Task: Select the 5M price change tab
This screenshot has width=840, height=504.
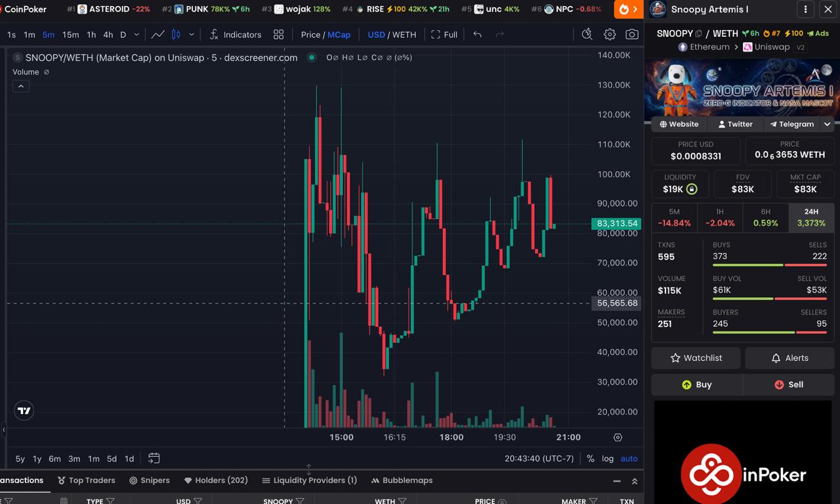Action: (x=674, y=217)
